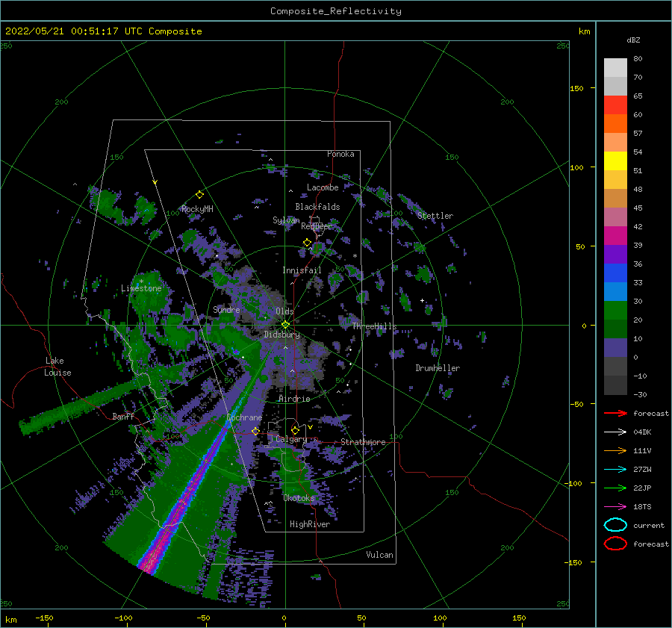Click the Cochrane label
This screenshot has width=672, height=628.
(x=244, y=417)
